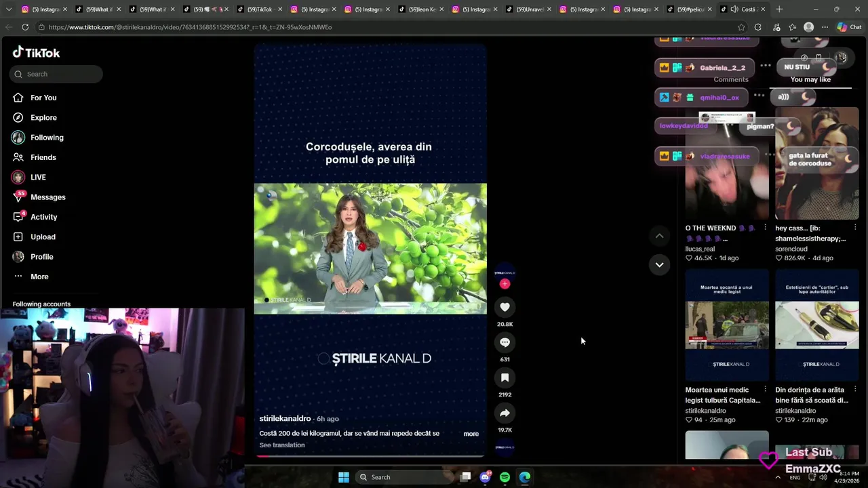Switch to the Comments tab
The image size is (868, 488).
click(x=731, y=80)
